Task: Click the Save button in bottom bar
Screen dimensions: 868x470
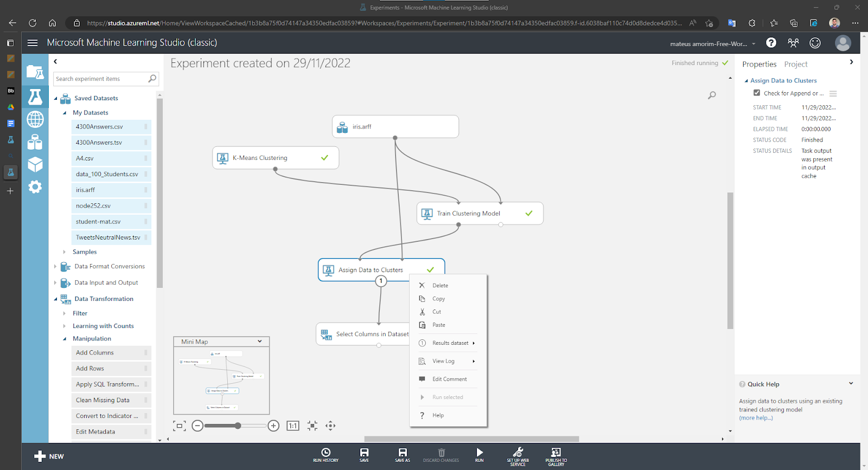Action: click(364, 455)
